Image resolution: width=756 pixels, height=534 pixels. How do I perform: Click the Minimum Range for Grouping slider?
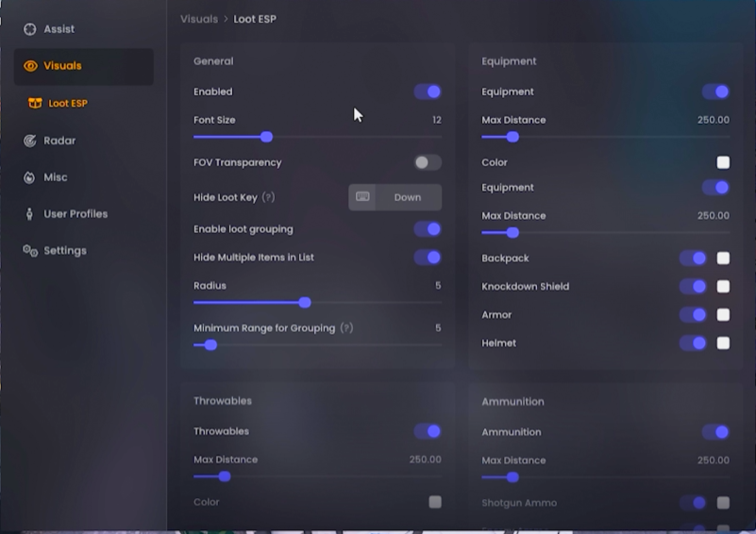[x=317, y=345]
